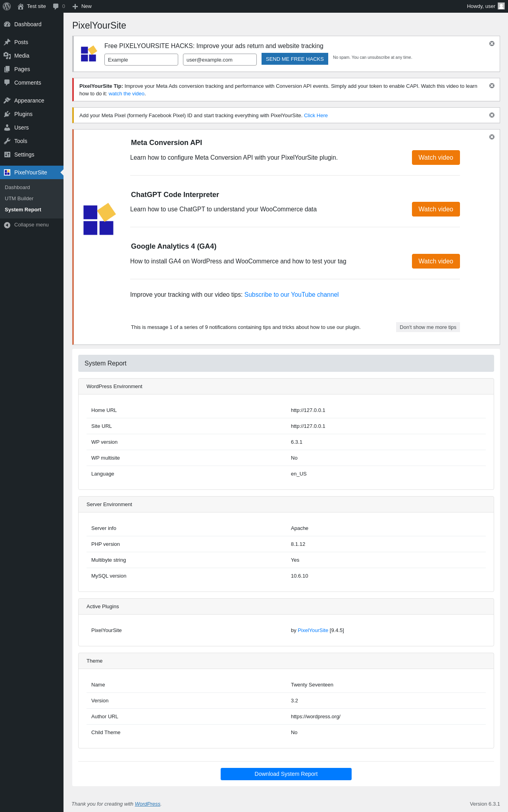Viewport: 508px width, 812px height.
Task: Select the Language value en_US
Action: click(x=299, y=474)
